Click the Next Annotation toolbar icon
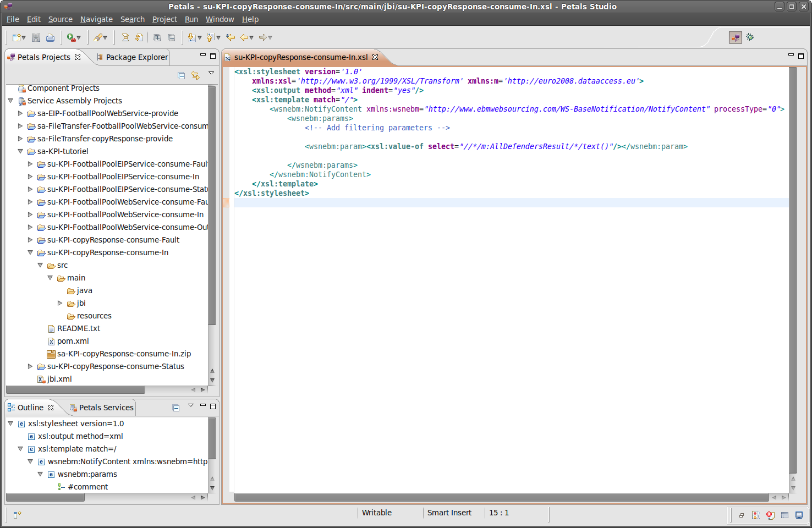 pos(191,37)
